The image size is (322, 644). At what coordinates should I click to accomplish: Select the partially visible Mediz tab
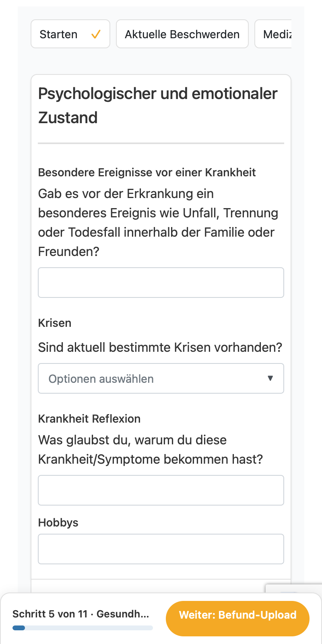pyautogui.click(x=273, y=34)
